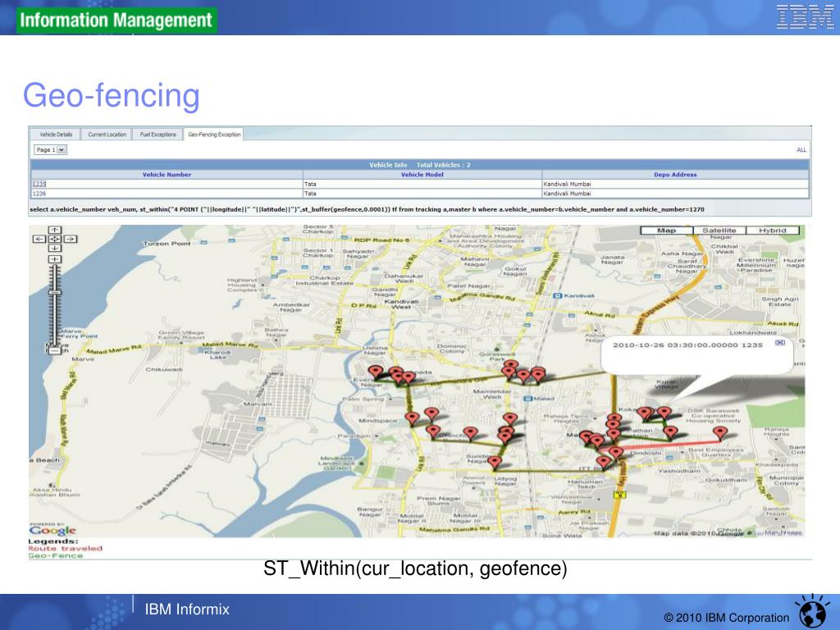Click the Geo-Fence legend entry
The height and width of the screenshot is (630, 840).
56,555
